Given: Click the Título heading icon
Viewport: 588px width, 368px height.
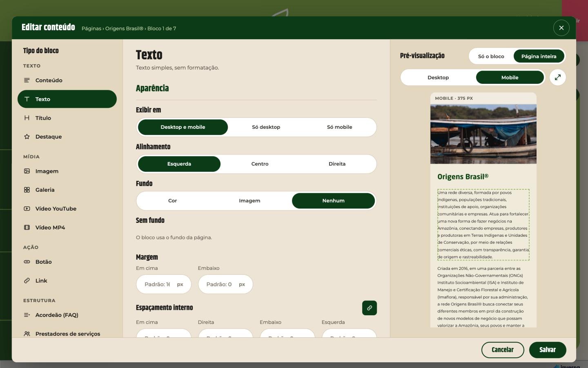Looking at the screenshot, I should click(x=27, y=118).
